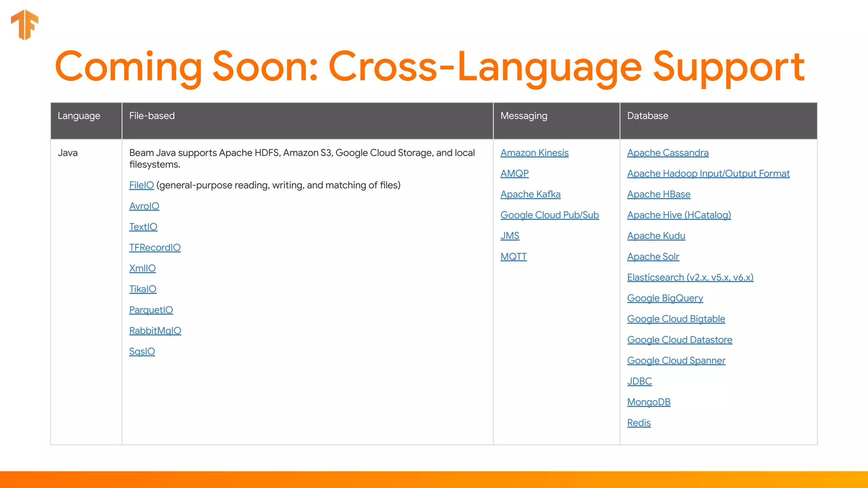Screen dimensions: 868x488
Task: Open the SqsIO link
Action: pyautogui.click(x=142, y=352)
